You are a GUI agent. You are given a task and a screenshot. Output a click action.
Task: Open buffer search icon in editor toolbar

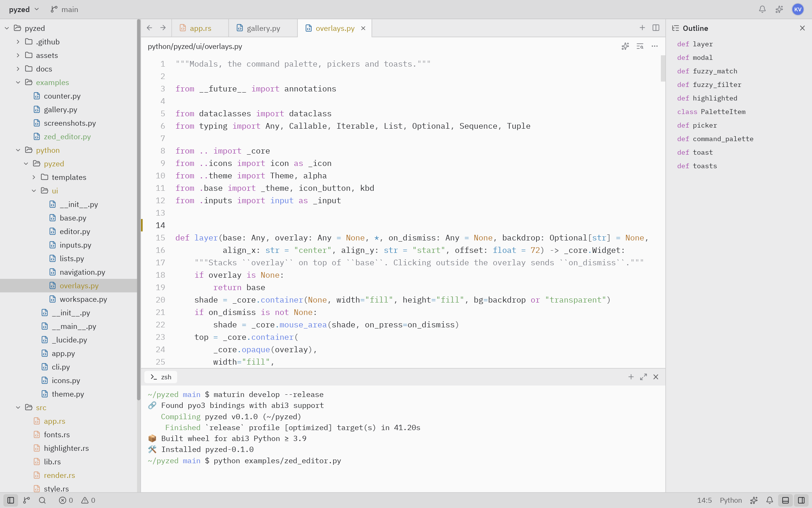[640, 46]
